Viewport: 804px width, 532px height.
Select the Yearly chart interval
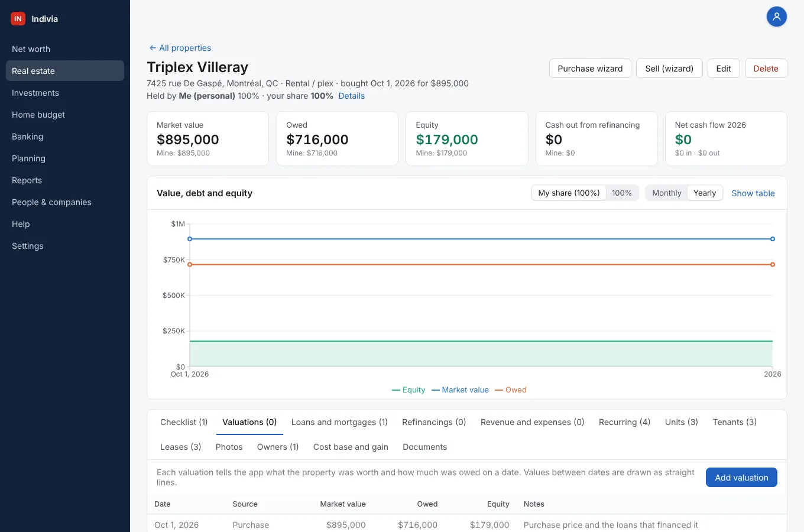(x=705, y=193)
